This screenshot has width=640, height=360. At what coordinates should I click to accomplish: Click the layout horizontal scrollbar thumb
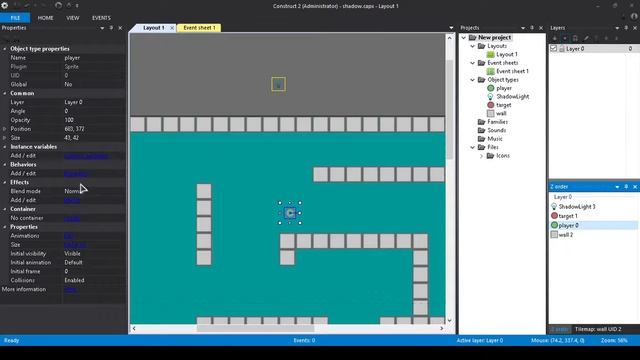(256, 329)
